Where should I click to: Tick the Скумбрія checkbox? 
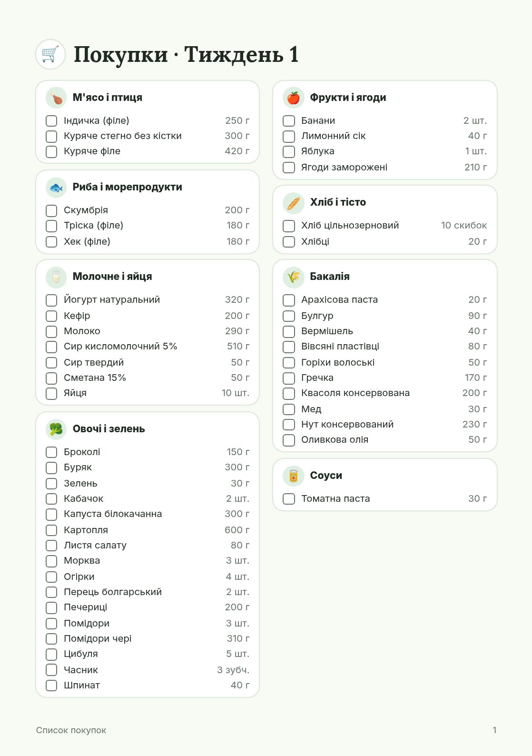51,210
